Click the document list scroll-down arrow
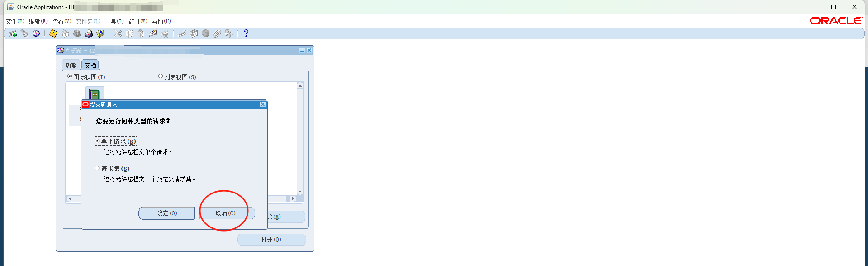Image resolution: width=868 pixels, height=266 pixels. tap(300, 192)
